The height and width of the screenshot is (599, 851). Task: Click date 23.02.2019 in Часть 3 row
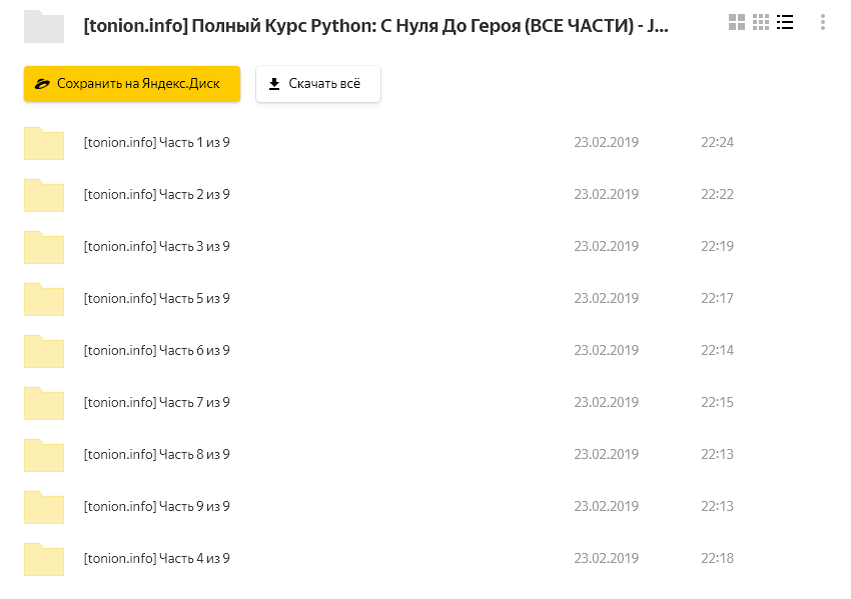point(606,246)
